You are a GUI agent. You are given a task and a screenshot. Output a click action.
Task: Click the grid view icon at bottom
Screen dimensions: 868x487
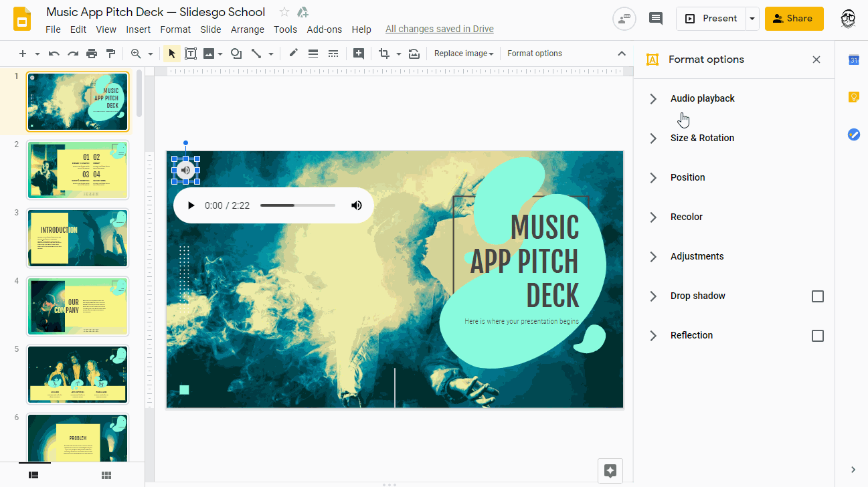click(105, 474)
